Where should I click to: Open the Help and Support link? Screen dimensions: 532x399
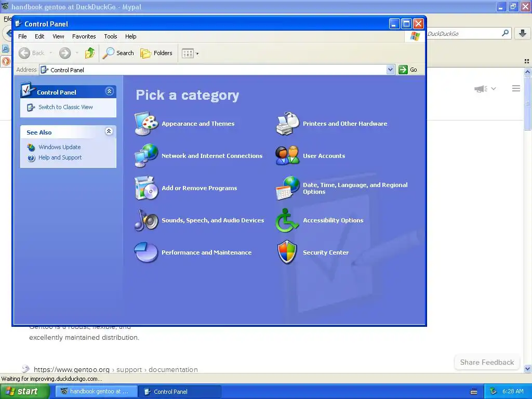point(60,158)
